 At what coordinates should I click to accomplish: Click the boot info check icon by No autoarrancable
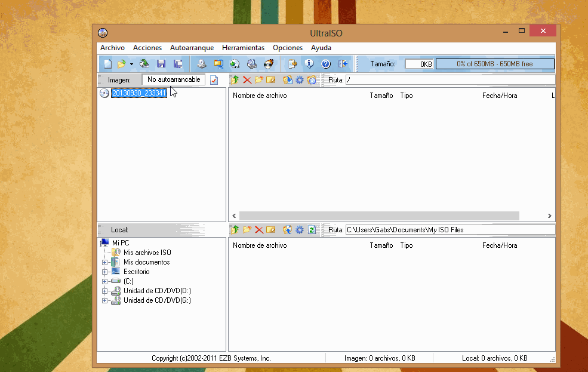click(x=214, y=80)
